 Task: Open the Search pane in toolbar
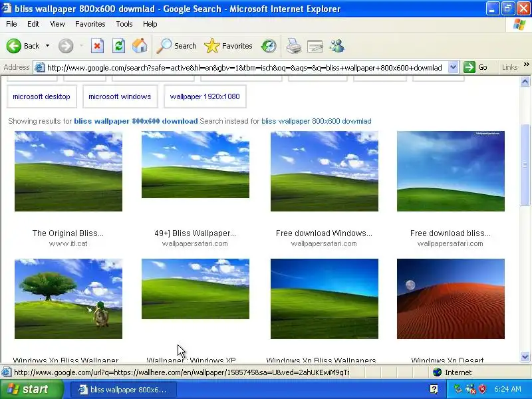coord(176,46)
